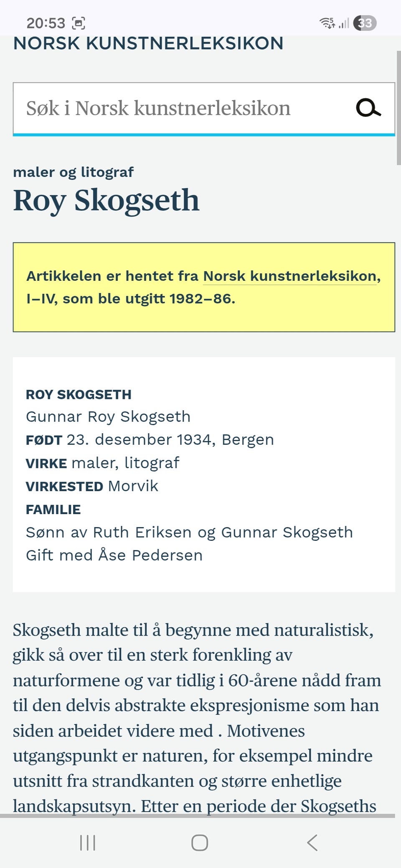
Task: Open the Norsk kunstnerleksikon link in yellow box
Action: (x=289, y=276)
